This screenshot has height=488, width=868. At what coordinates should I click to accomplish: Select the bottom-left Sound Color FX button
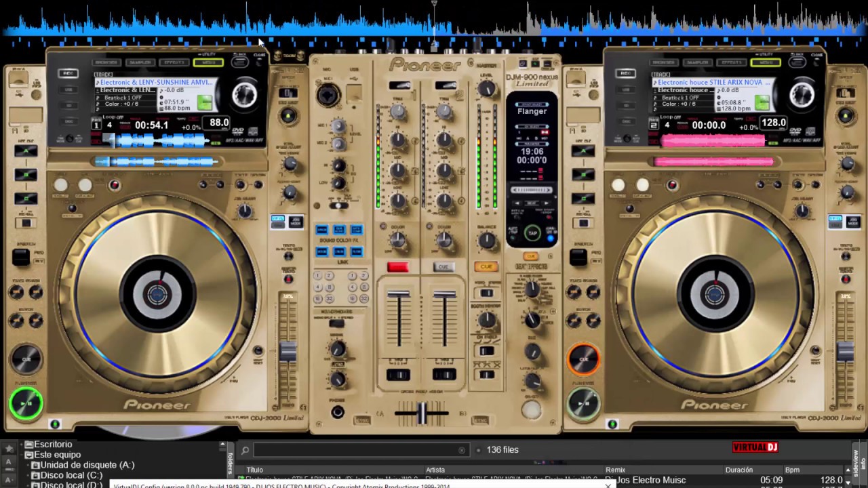(x=321, y=252)
